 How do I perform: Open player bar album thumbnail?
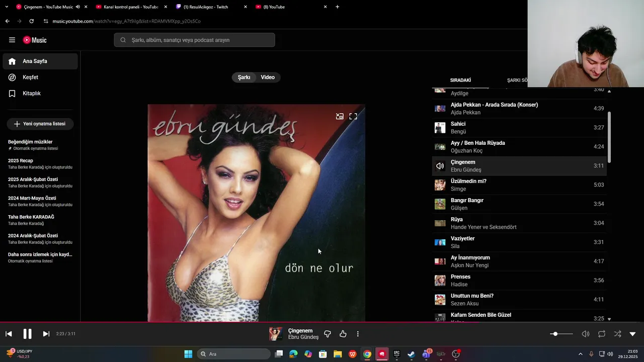tap(276, 334)
